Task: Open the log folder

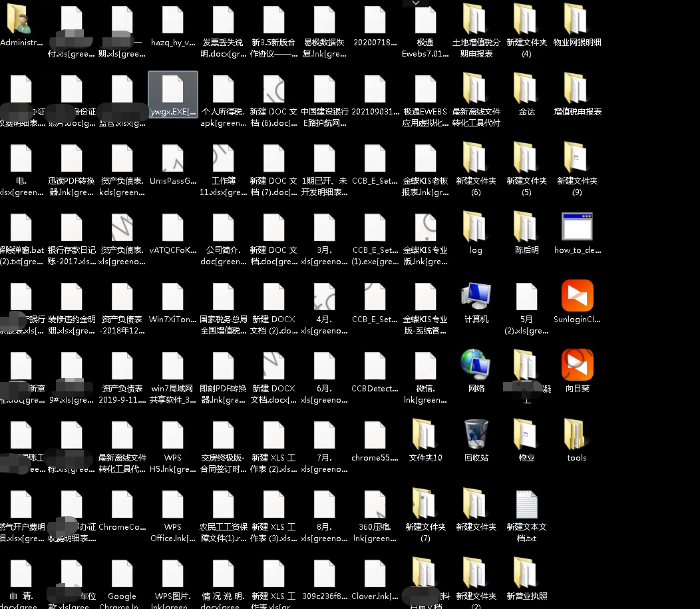Action: point(476,226)
